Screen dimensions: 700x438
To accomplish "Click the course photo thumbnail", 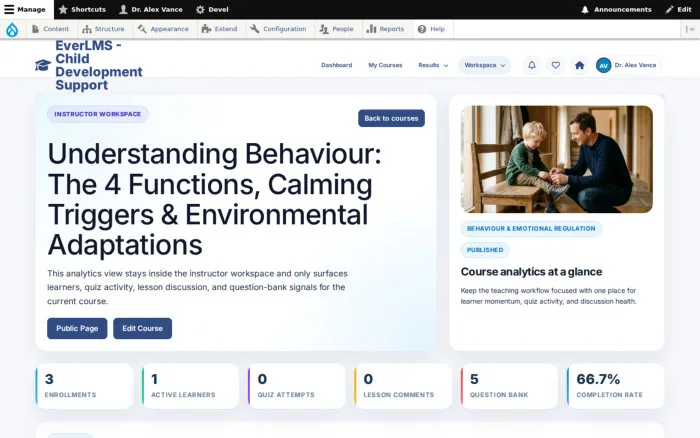I will click(557, 159).
